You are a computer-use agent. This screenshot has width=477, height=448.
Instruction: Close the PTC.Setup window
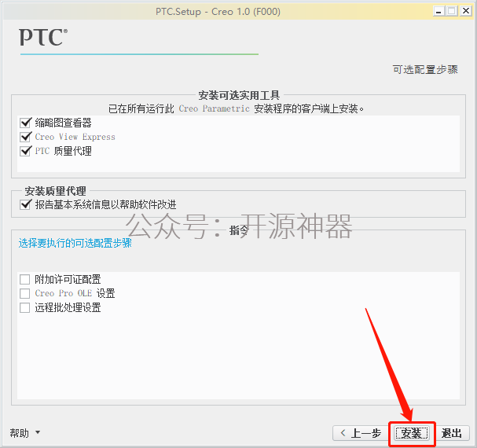(466, 11)
